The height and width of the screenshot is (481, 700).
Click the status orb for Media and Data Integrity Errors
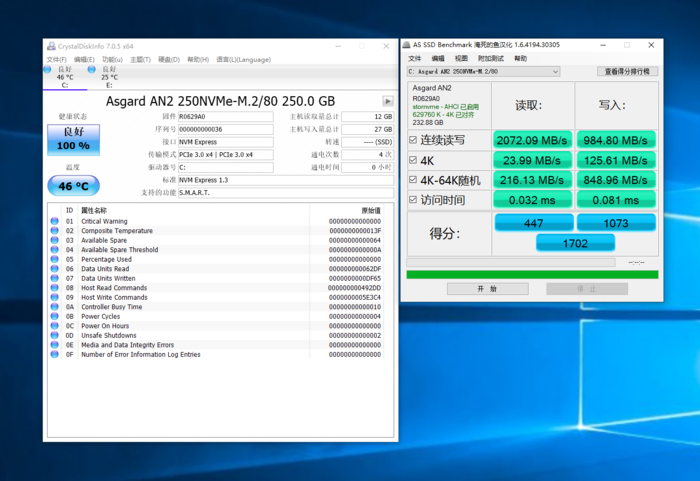(x=54, y=345)
